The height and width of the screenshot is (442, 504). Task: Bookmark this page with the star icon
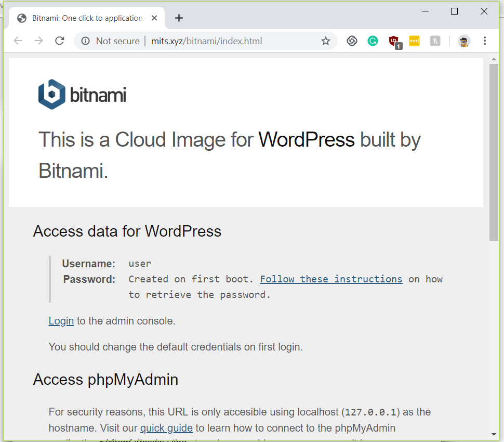[x=325, y=41]
